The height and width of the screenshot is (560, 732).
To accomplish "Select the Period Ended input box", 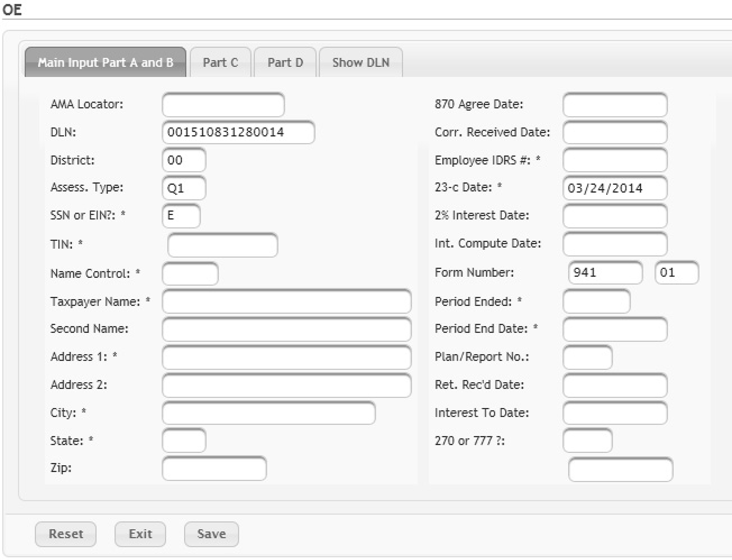I will (x=596, y=302).
